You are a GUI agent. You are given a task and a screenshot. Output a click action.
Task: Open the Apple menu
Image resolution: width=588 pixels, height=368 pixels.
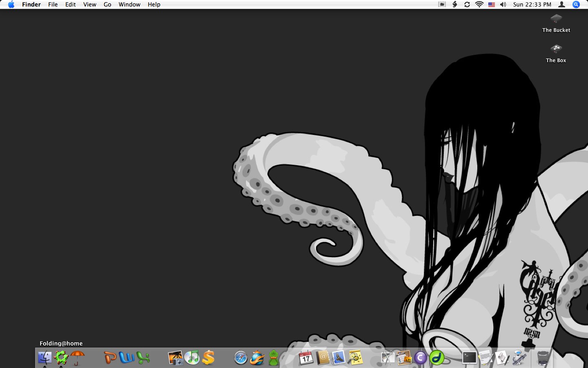tap(11, 4)
